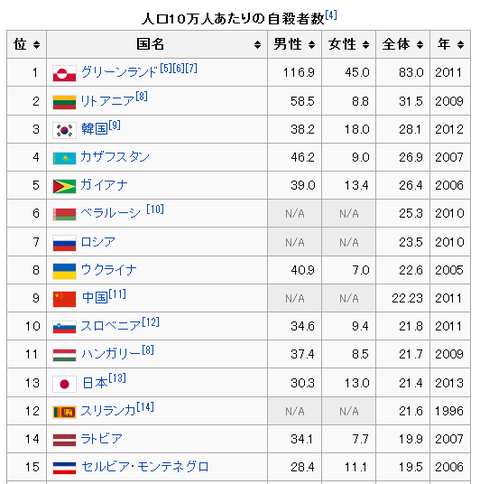Open the ハンガリー link
Image resolution: width=480 pixels, height=484 pixels.
pyautogui.click(x=111, y=354)
